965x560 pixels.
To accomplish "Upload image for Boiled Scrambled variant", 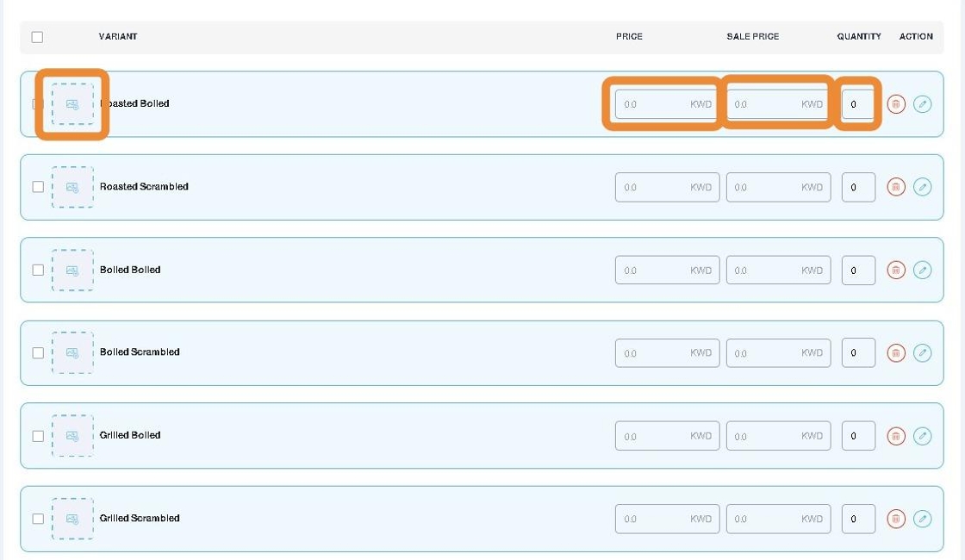I will pos(72,353).
